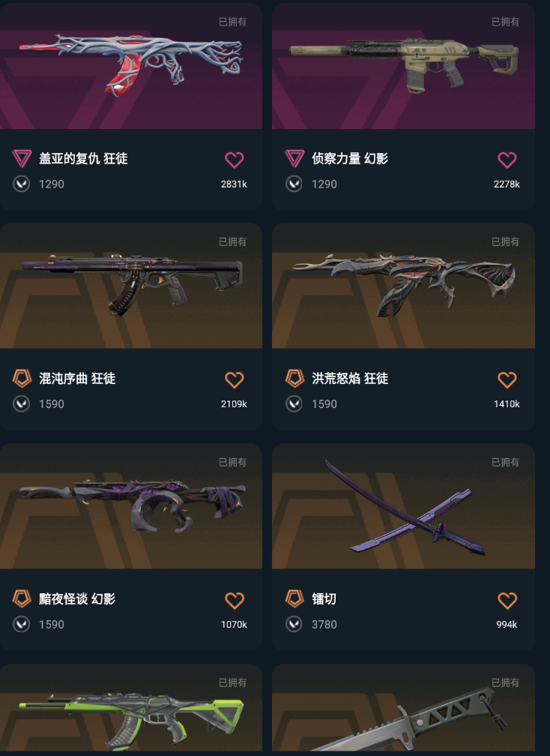Select orange tier badge of 洪荒怒焰 狂徒
The image size is (550, 756).
[x=294, y=379]
